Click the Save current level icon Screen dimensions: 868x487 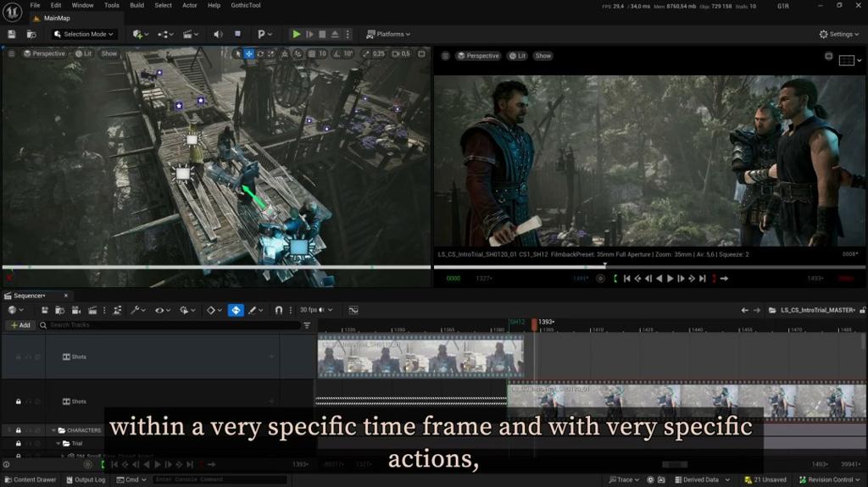(x=12, y=35)
